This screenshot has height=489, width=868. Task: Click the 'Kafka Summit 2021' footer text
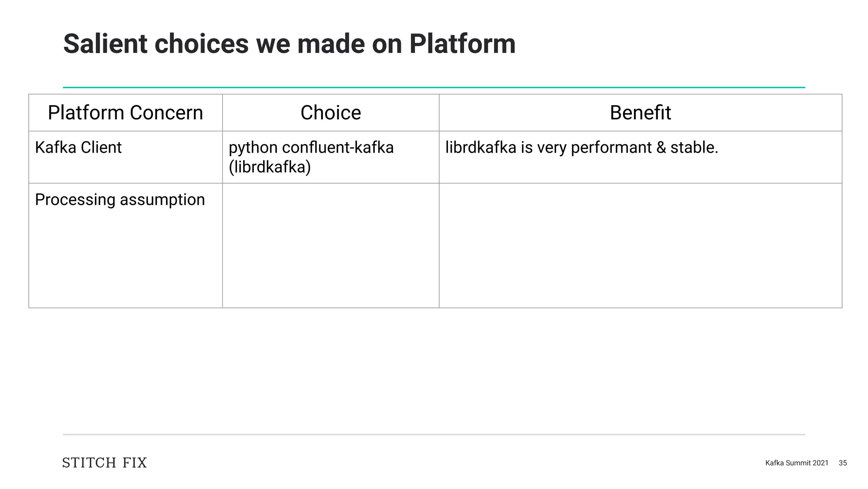pos(796,463)
